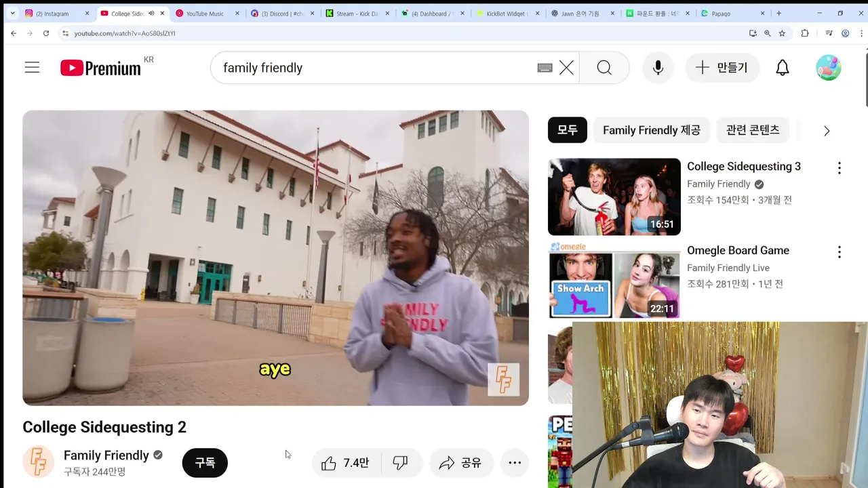Click the College Sidequesting 2 title text
Image resolution: width=868 pixels, height=488 pixels.
point(104,427)
